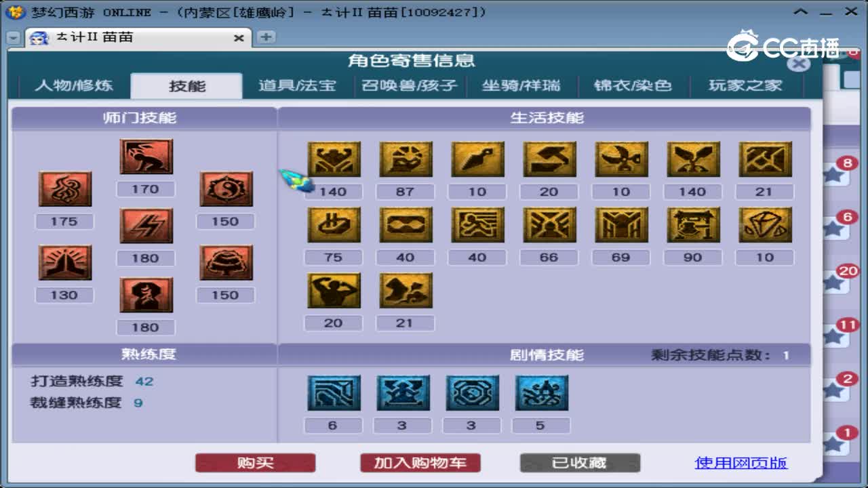Open the 道具/法宝 tab
868x488 pixels.
pos(298,86)
